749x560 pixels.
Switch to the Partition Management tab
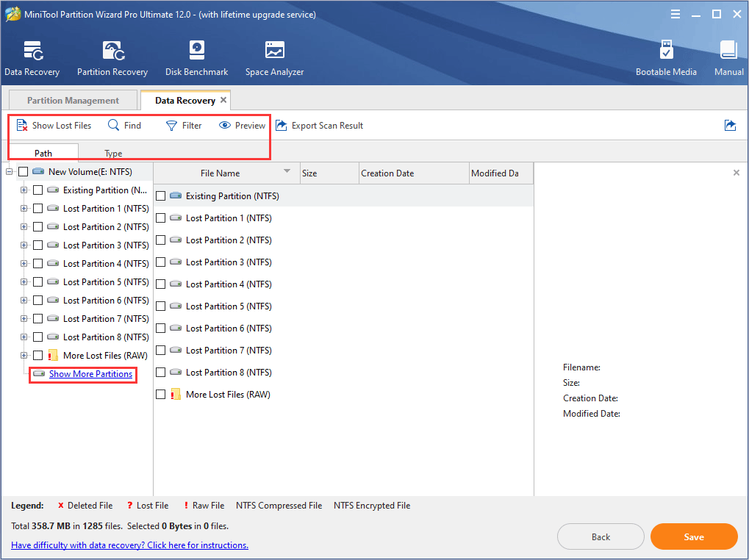[x=73, y=100]
